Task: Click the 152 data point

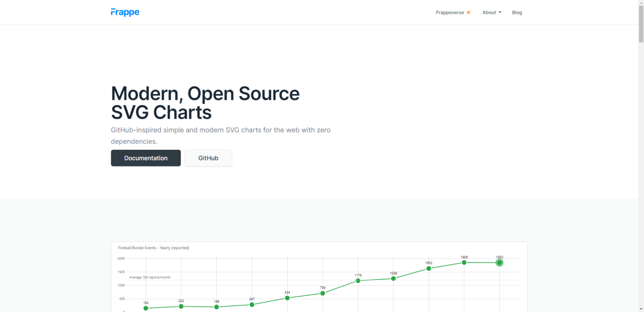Action: pyautogui.click(x=146, y=308)
